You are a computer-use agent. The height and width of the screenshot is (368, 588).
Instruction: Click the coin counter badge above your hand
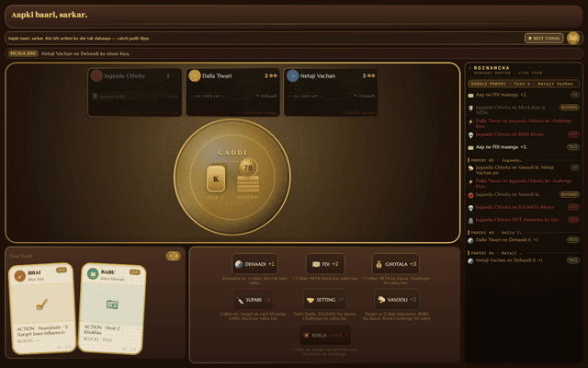coord(174,256)
